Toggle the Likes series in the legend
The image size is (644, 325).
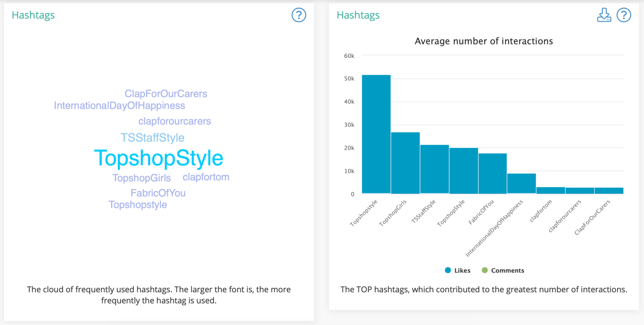point(458,270)
